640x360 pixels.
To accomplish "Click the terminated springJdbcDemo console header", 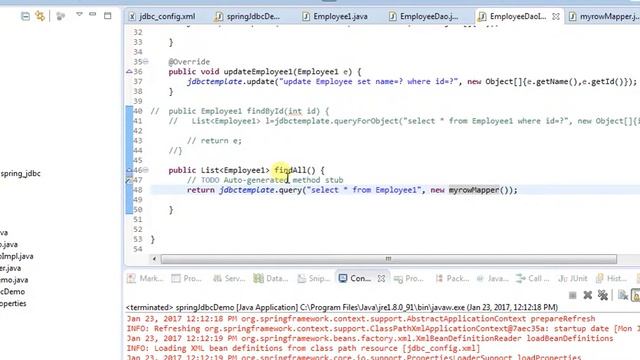I will tap(342, 307).
